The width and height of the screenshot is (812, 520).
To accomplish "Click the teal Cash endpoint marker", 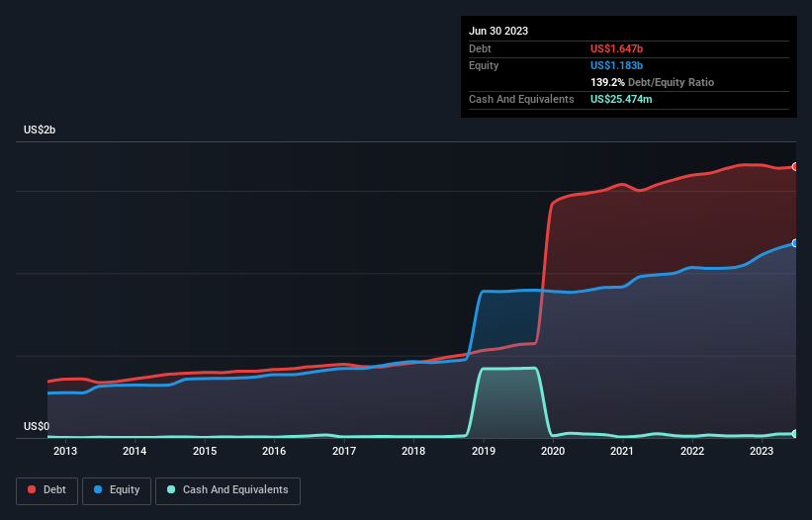I will coord(795,434).
